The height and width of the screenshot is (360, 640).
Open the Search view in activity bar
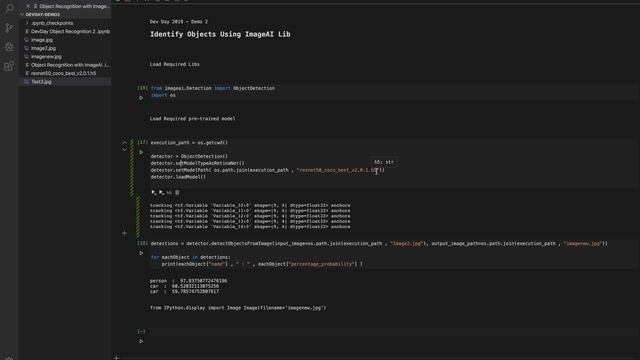coord(9,8)
